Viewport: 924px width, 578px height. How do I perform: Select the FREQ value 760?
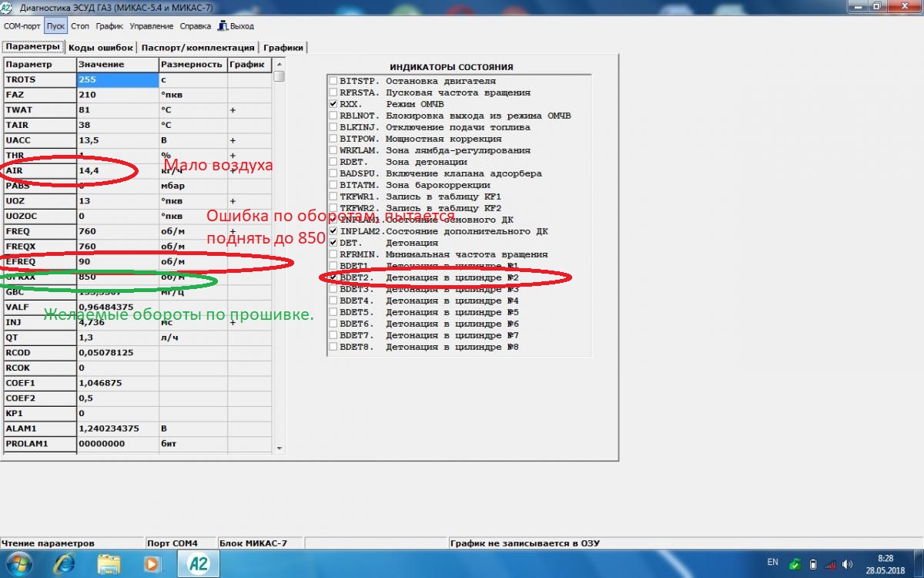pyautogui.click(x=118, y=231)
